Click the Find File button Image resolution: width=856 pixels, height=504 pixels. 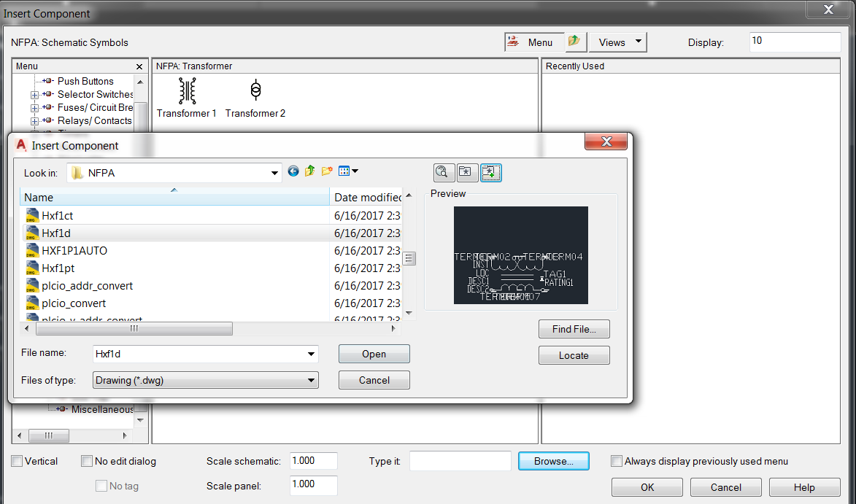pos(574,329)
